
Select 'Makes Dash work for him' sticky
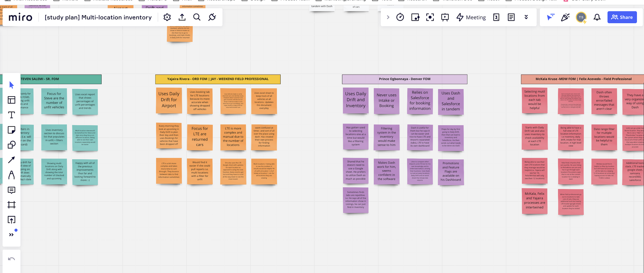pyautogui.click(x=386, y=171)
